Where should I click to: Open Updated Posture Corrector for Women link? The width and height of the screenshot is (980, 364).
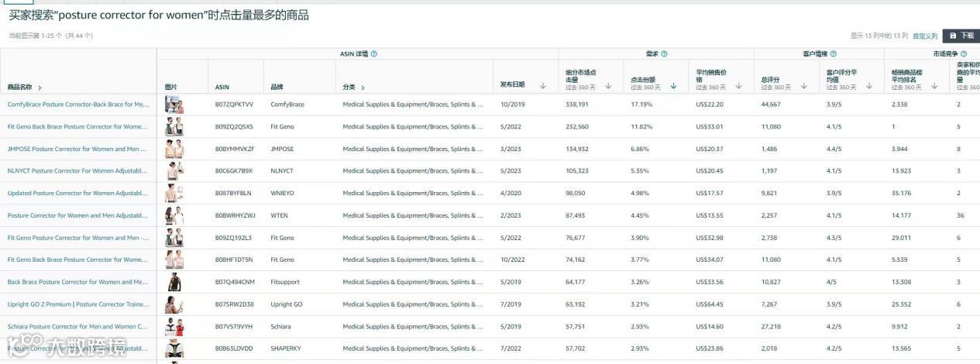(77, 193)
